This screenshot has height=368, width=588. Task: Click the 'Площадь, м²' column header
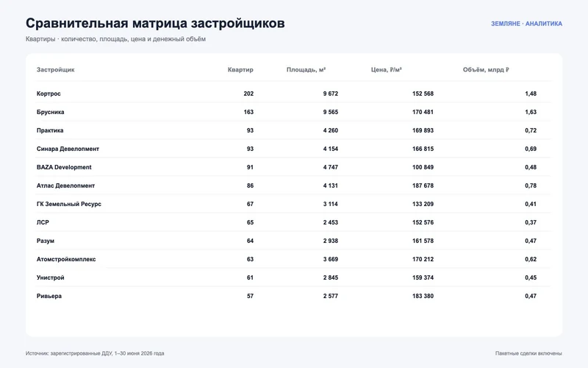[x=306, y=69]
